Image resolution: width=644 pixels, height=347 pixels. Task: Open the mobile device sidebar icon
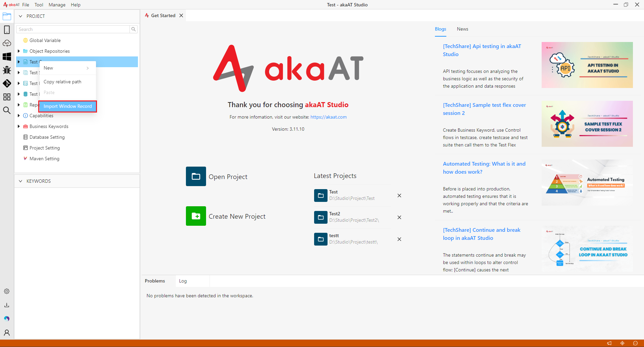[x=7, y=30]
